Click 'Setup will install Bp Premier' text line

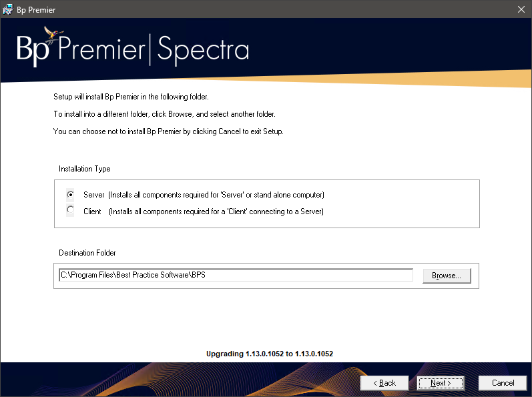tap(131, 97)
